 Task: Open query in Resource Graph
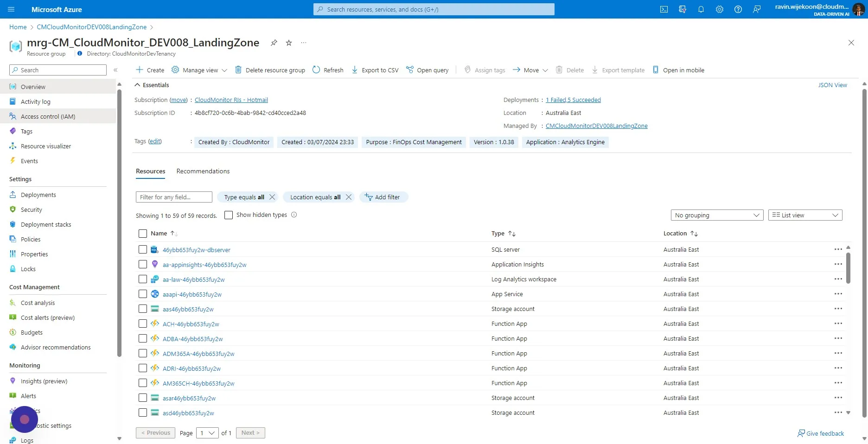(x=428, y=70)
